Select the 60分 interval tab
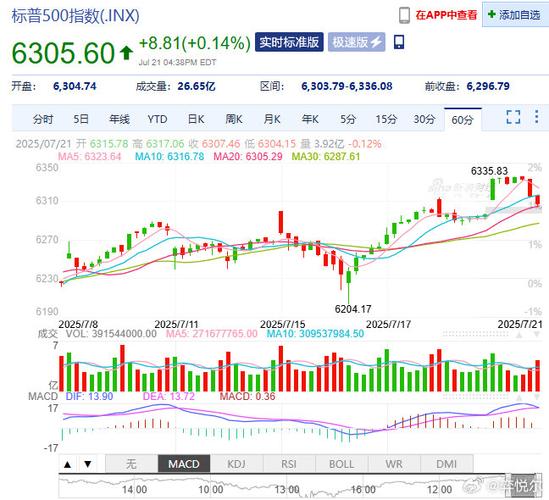 tap(463, 120)
